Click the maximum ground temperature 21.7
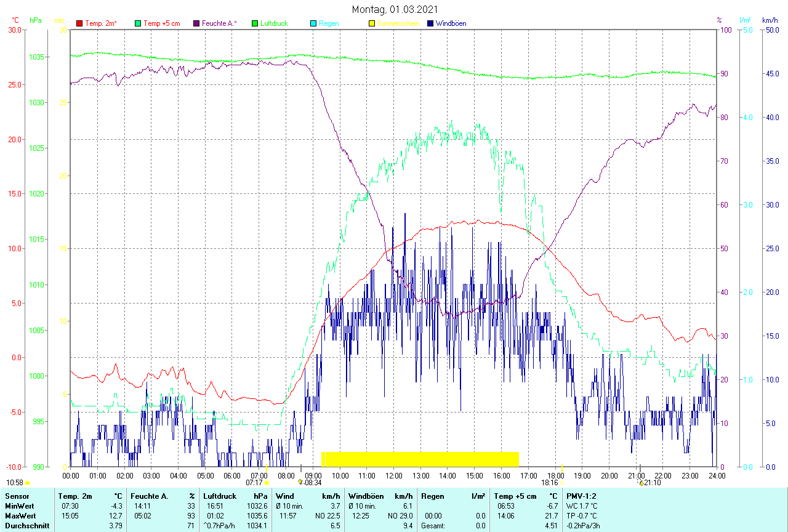788x532 pixels. [x=552, y=515]
